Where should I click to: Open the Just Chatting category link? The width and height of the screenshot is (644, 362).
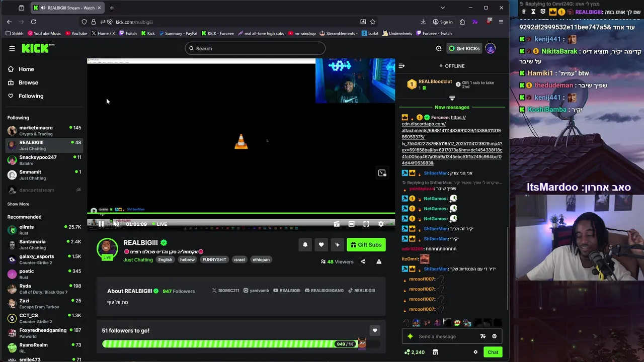point(138,259)
